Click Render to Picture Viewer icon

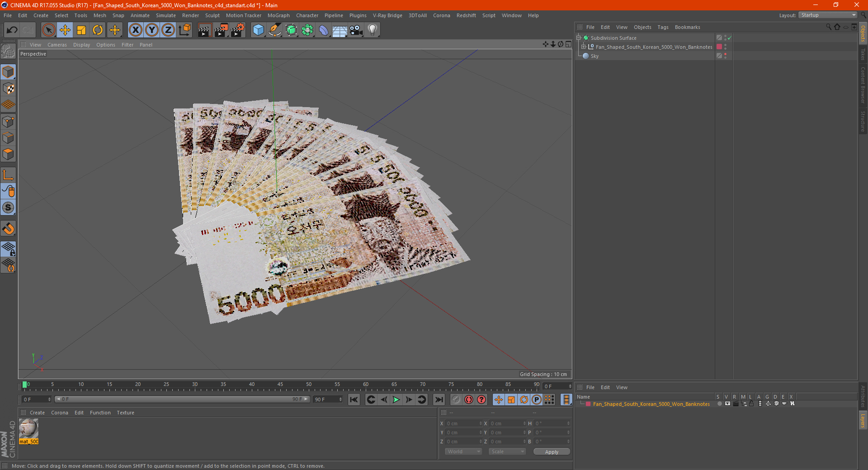(221, 30)
